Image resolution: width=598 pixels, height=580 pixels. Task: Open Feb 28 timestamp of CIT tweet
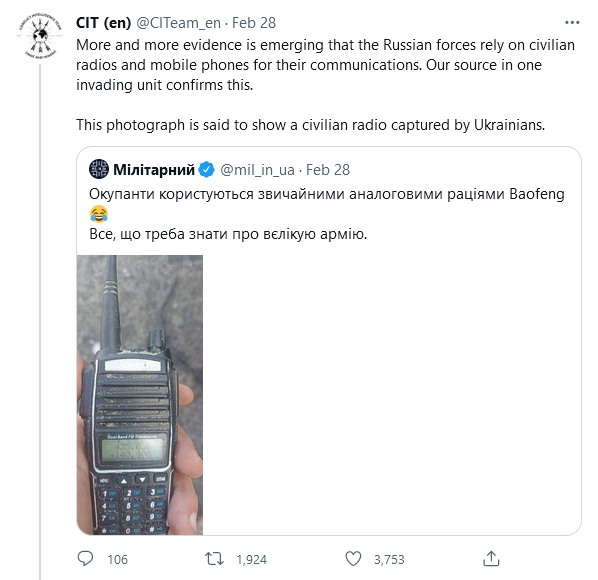point(254,23)
